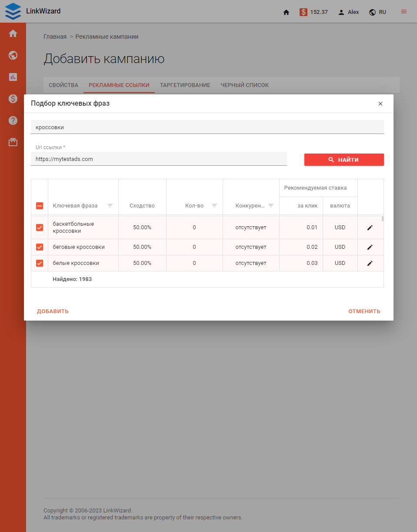Open the hamburger menu in the top-right corner
417x532 pixels.
tap(403, 12)
